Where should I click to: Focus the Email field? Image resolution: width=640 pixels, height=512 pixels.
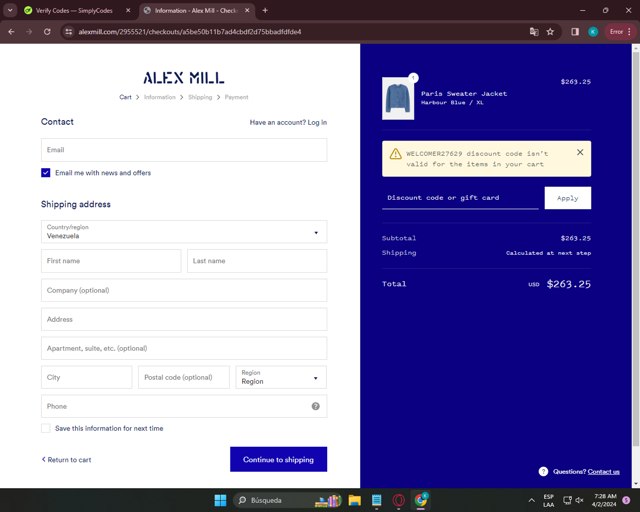pyautogui.click(x=184, y=150)
